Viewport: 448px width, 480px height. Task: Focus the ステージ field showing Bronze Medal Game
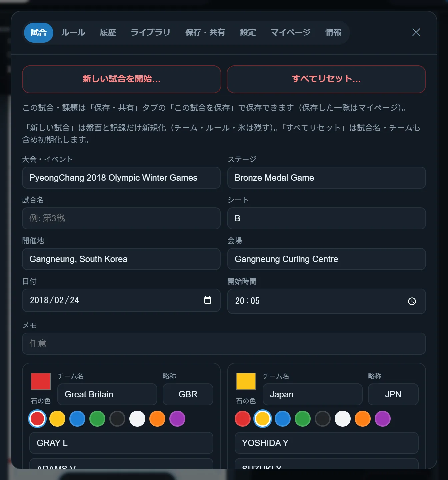[x=327, y=178]
